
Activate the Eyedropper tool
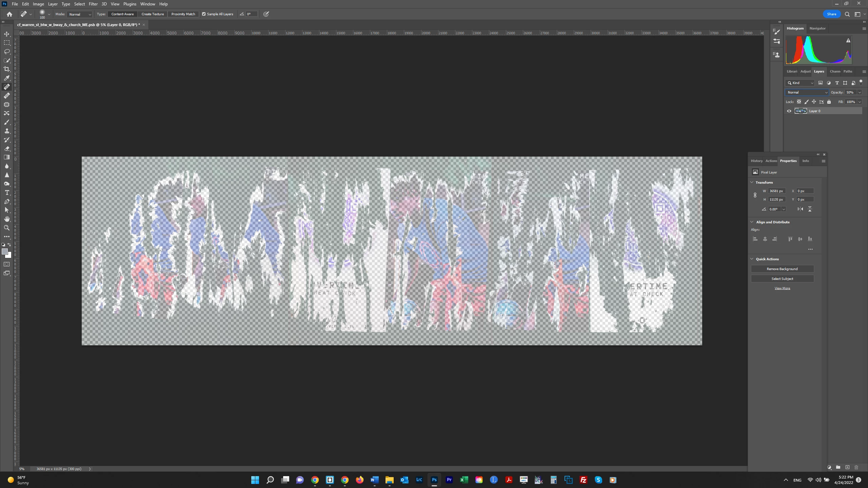click(x=7, y=78)
